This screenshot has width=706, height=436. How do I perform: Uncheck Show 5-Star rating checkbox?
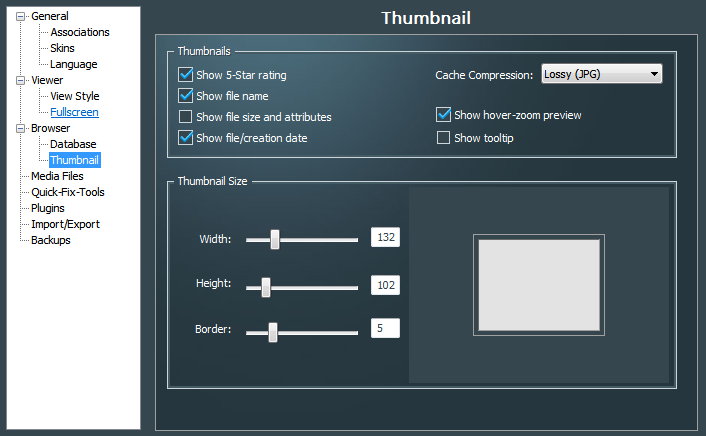point(186,74)
